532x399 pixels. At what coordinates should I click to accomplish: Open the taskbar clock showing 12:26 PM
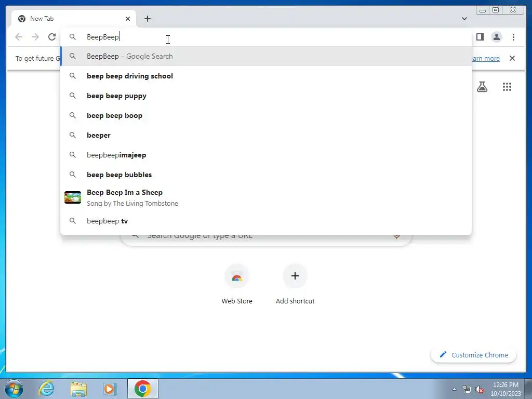506,389
